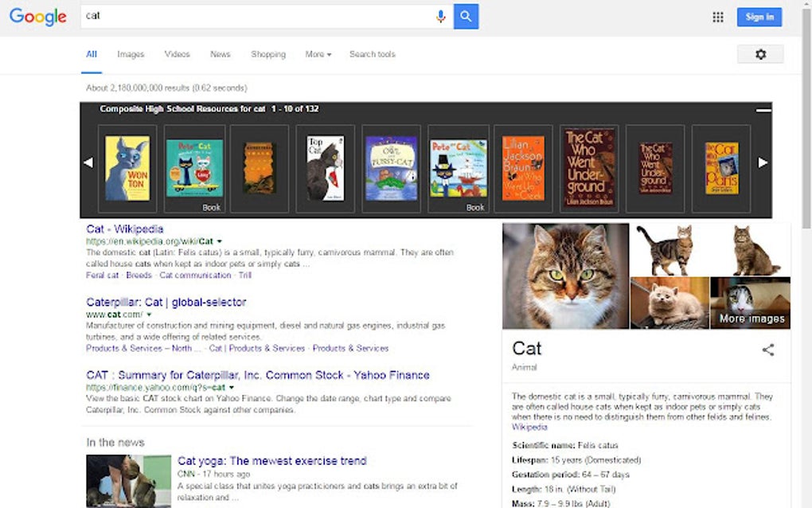This screenshot has width=812, height=508.
Task: Click the results count text About 2,180,000,000
Action: [x=166, y=88]
